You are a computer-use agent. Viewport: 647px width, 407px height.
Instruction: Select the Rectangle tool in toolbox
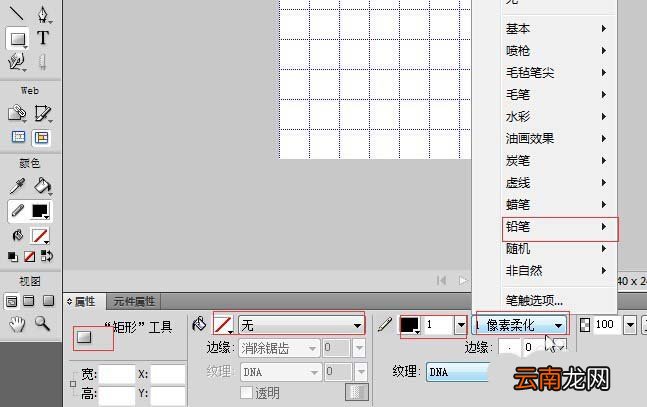[x=17, y=39]
